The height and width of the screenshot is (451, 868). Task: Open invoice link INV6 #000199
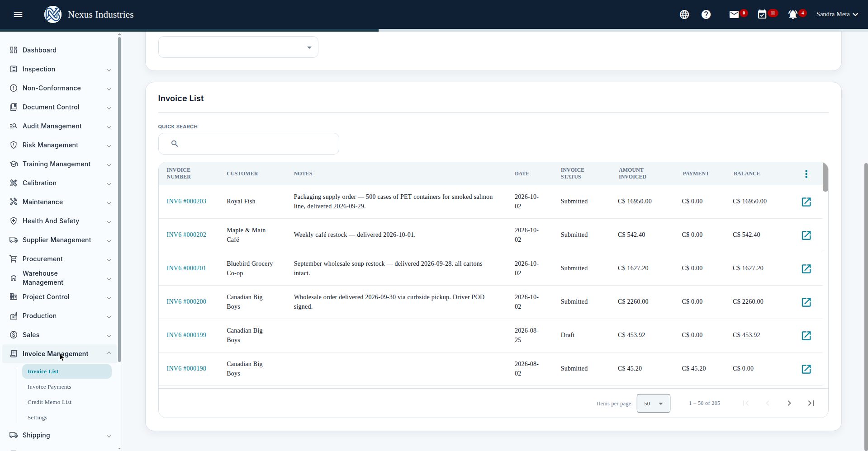click(186, 335)
